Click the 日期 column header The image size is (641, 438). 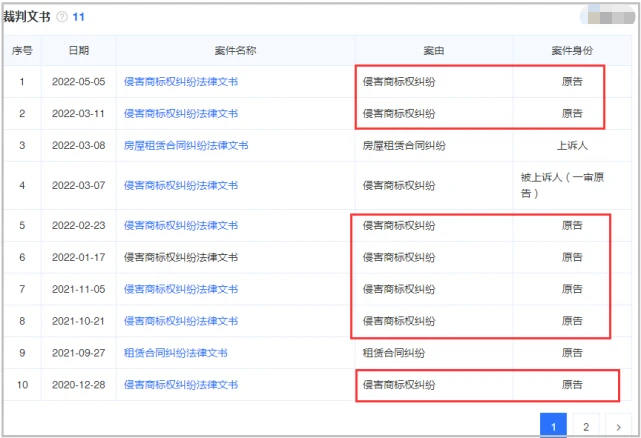[78, 50]
